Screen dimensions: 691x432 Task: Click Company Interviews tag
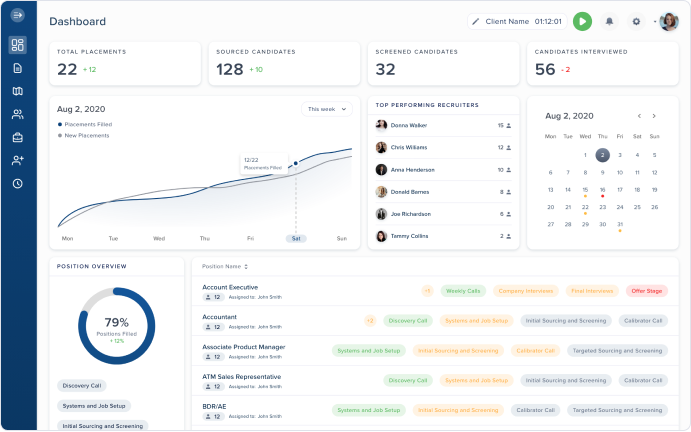[x=526, y=291]
